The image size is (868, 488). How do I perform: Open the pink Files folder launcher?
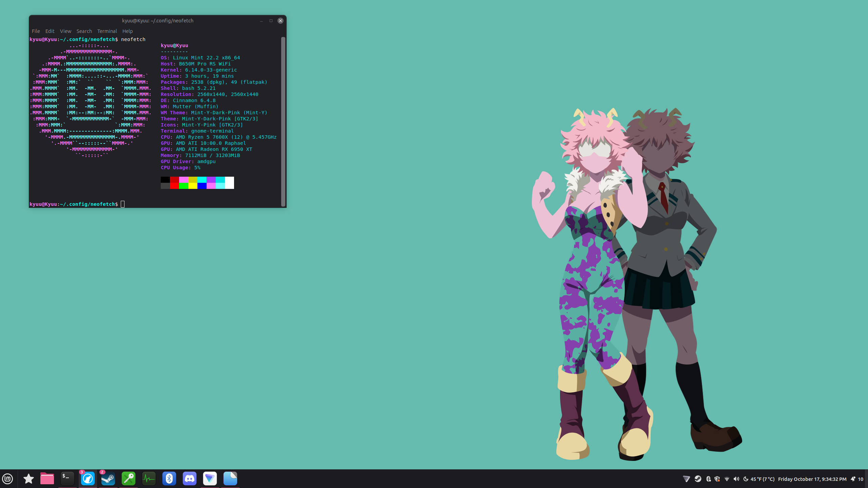tap(47, 479)
